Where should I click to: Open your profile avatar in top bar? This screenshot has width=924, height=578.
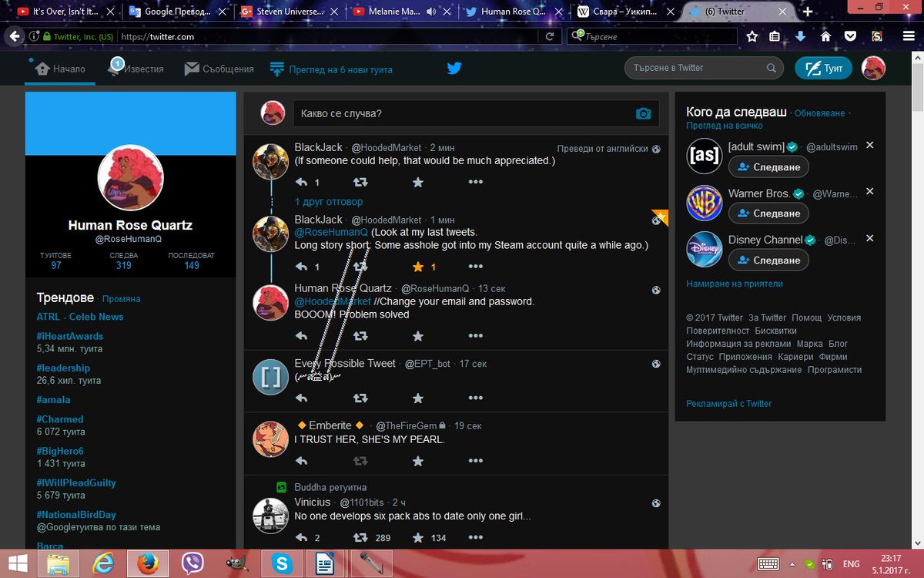pos(872,68)
